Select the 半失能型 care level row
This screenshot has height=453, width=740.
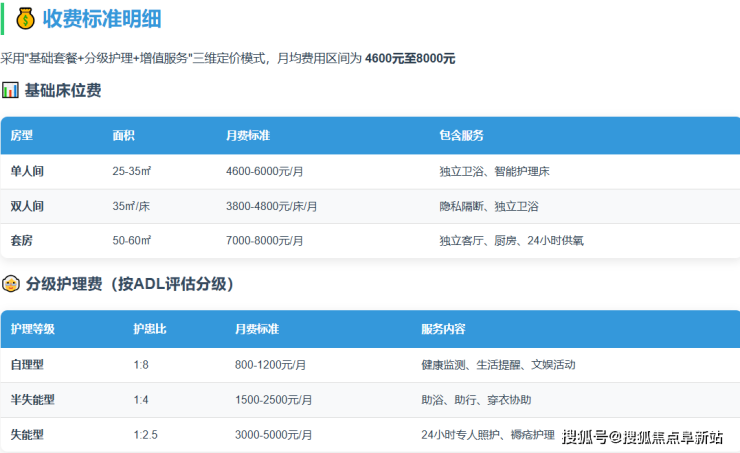pyautogui.click(x=32, y=400)
